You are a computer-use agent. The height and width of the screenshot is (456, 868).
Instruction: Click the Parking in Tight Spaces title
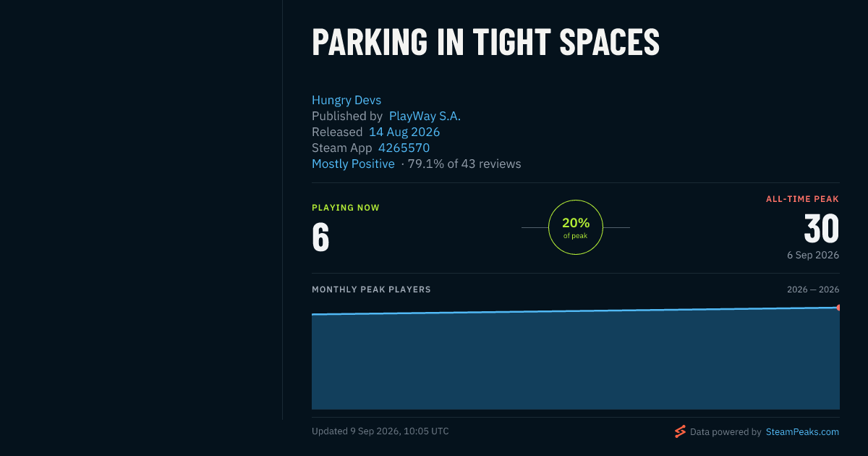tap(485, 43)
